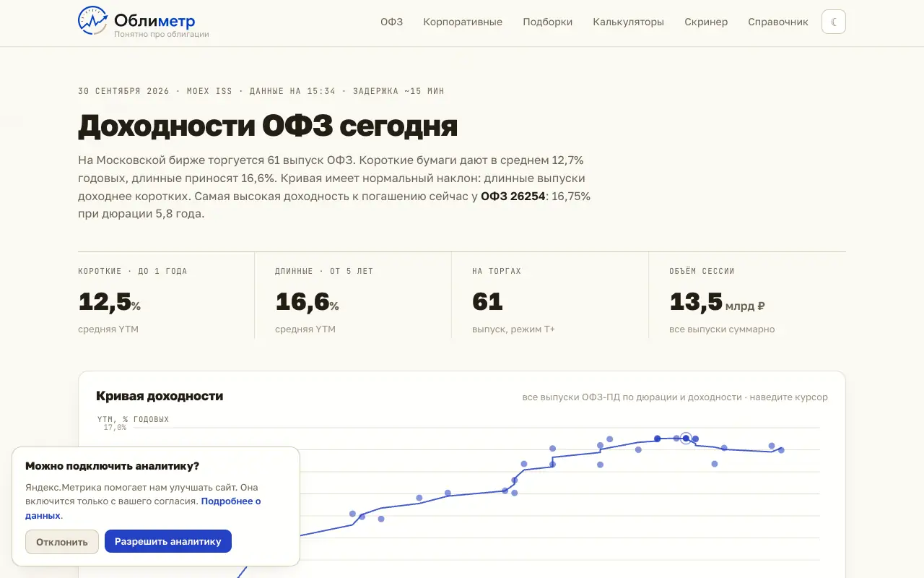
Task: Open the Скринер page
Action: [x=706, y=22]
